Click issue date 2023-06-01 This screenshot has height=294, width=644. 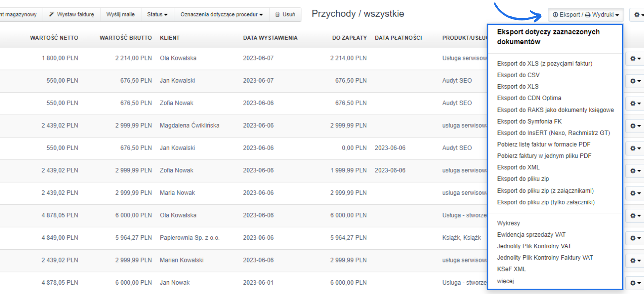[258, 283]
